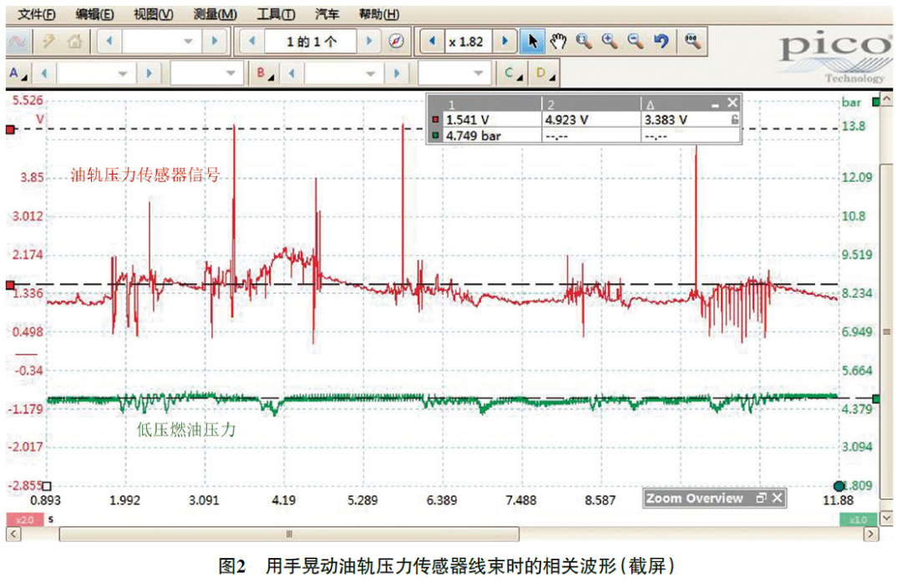Click the vertical scrollbar down arrow

886,519
